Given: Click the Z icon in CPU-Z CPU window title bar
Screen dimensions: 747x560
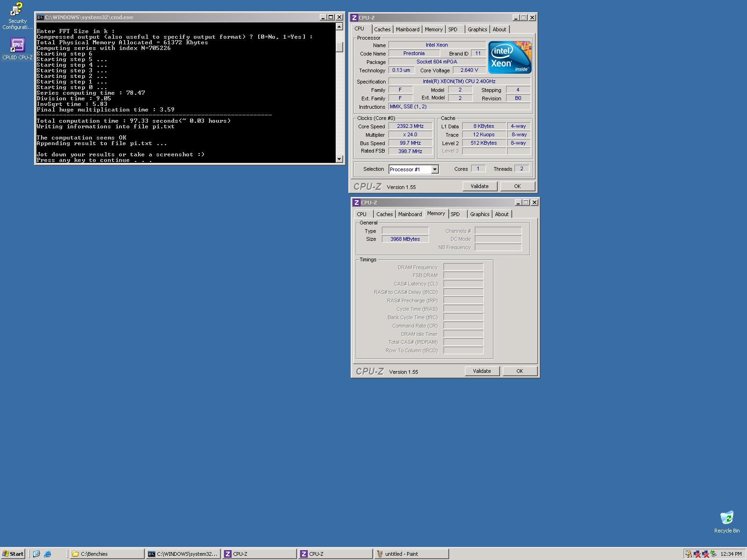Looking at the screenshot, I should (354, 18).
